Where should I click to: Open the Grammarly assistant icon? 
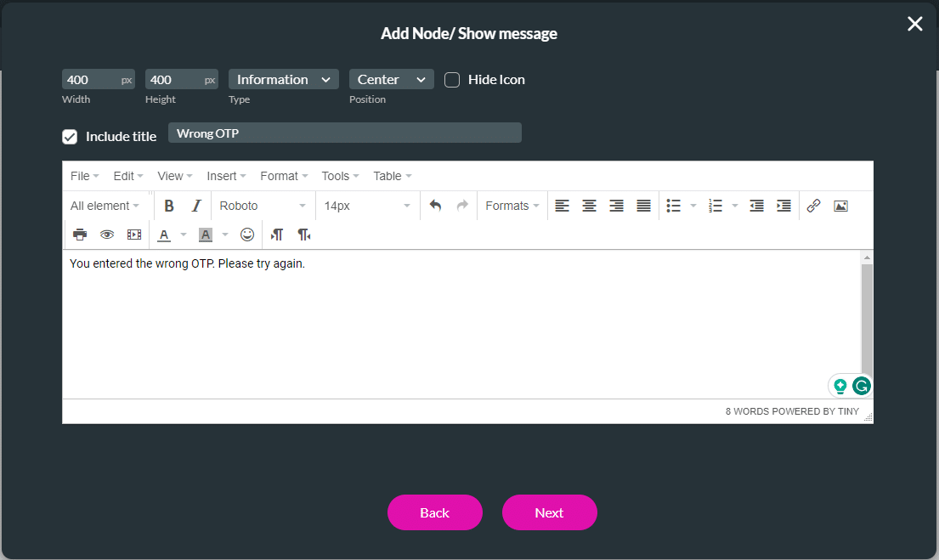(x=861, y=385)
